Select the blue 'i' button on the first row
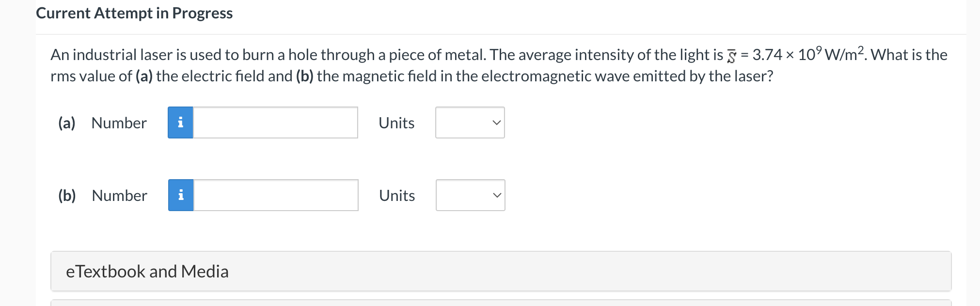This screenshot has width=980, height=306. tap(180, 123)
